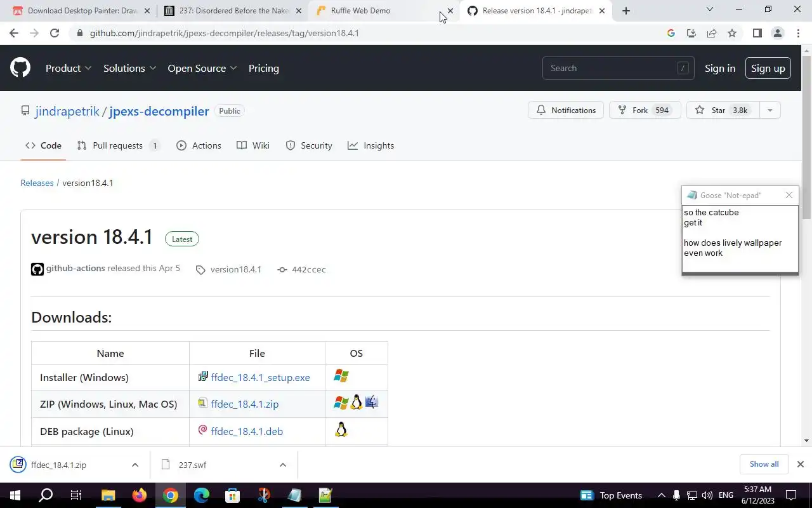Click the address bar URL

pyautogui.click(x=224, y=33)
